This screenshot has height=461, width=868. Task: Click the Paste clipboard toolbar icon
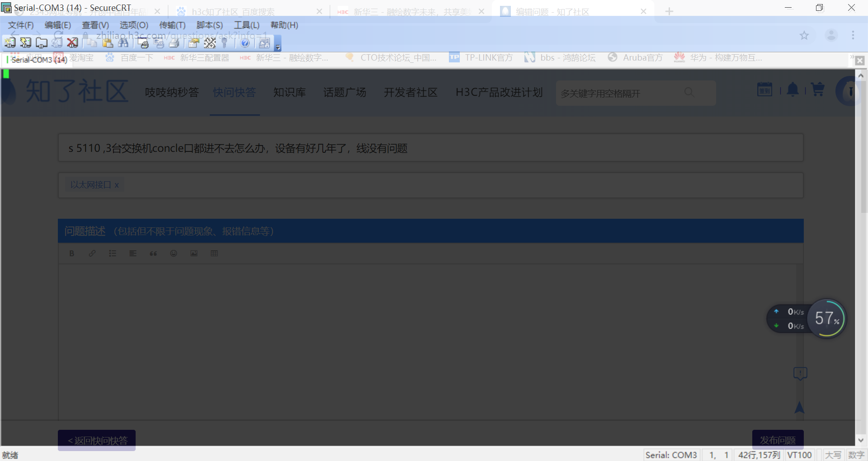click(x=108, y=43)
